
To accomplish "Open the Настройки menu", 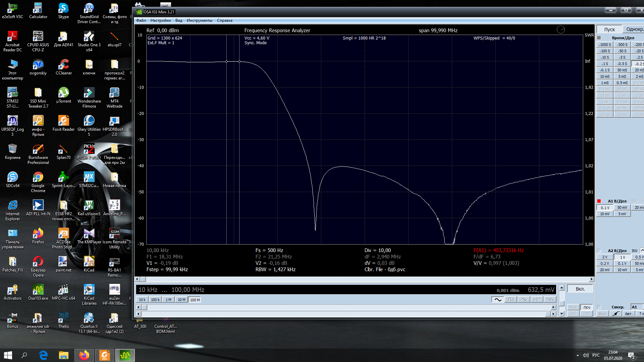I will click(160, 20).
